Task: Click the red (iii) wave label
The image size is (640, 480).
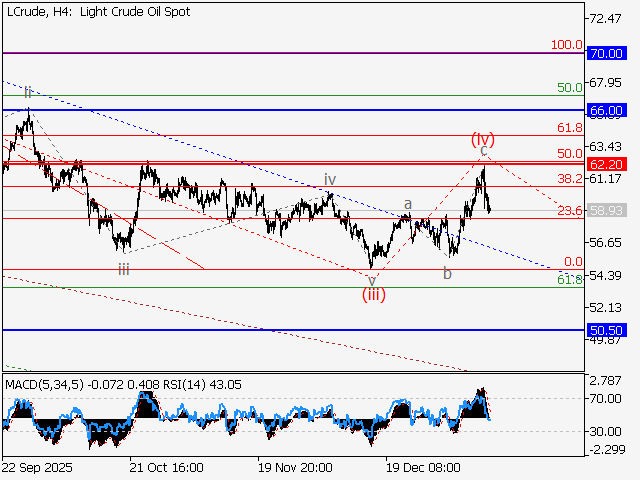Action: (374, 294)
